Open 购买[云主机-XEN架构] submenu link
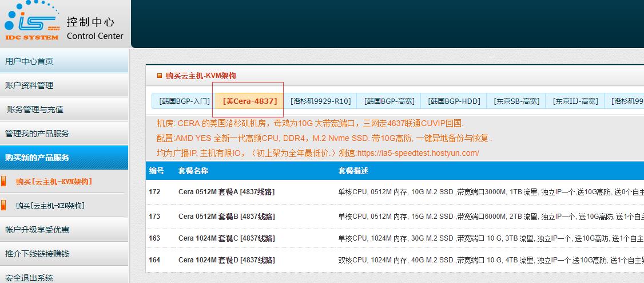This screenshot has height=283, width=644. tap(50, 205)
